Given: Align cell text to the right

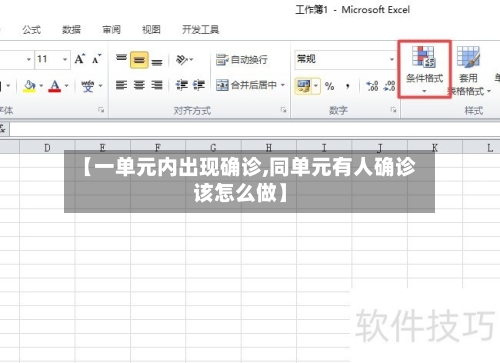Looking at the screenshot, I should (157, 85).
